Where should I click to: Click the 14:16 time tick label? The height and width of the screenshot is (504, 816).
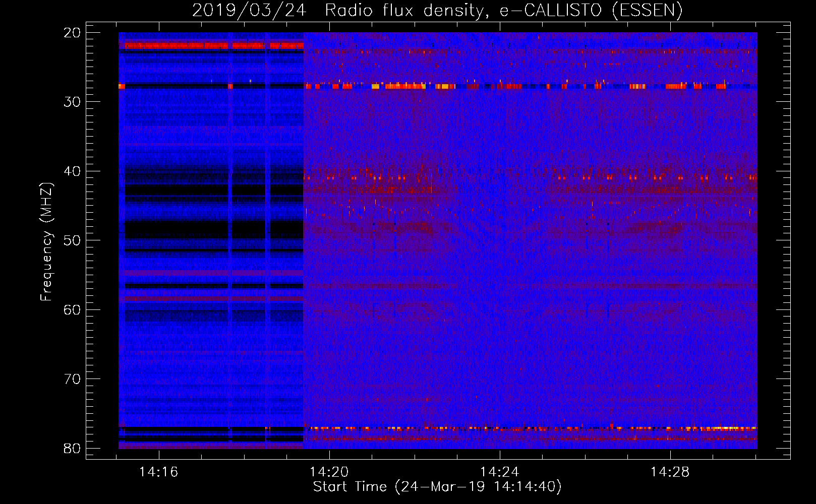(x=159, y=472)
